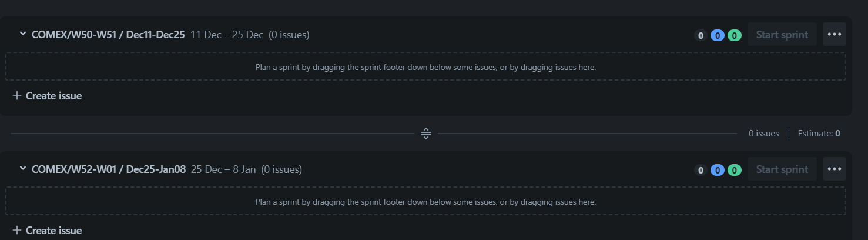The height and width of the screenshot is (240, 868).
Task: Click the green done badge of W52-W01
Action: 734,170
